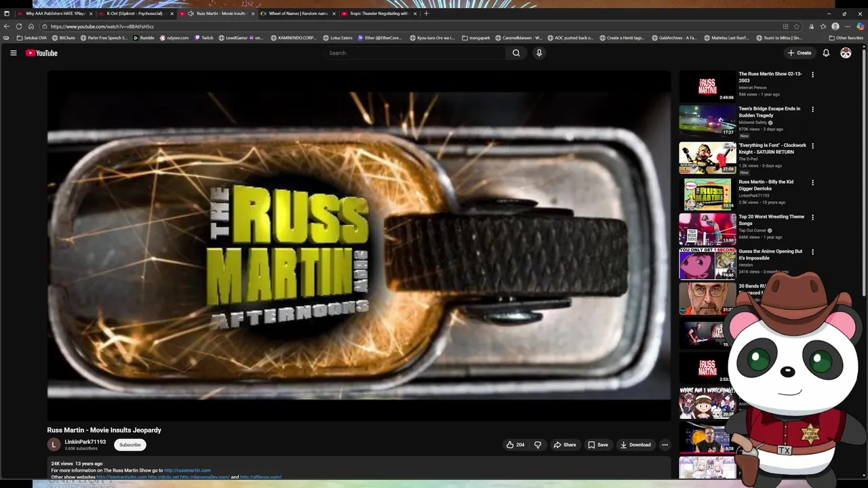Open Billy the Kid Digger Derricks thumbnail
Viewport: 868px width, 488px height.
707,194
